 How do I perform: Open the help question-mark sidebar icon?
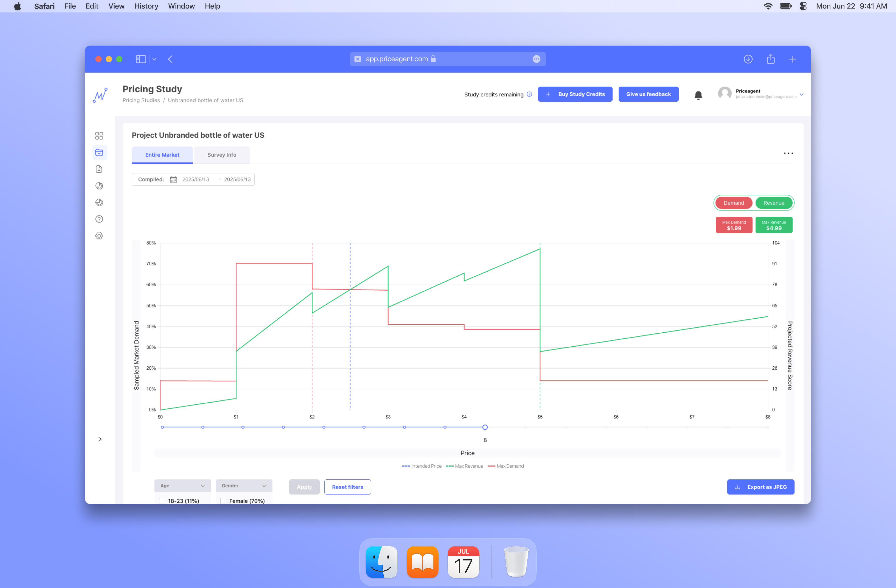[99, 219]
